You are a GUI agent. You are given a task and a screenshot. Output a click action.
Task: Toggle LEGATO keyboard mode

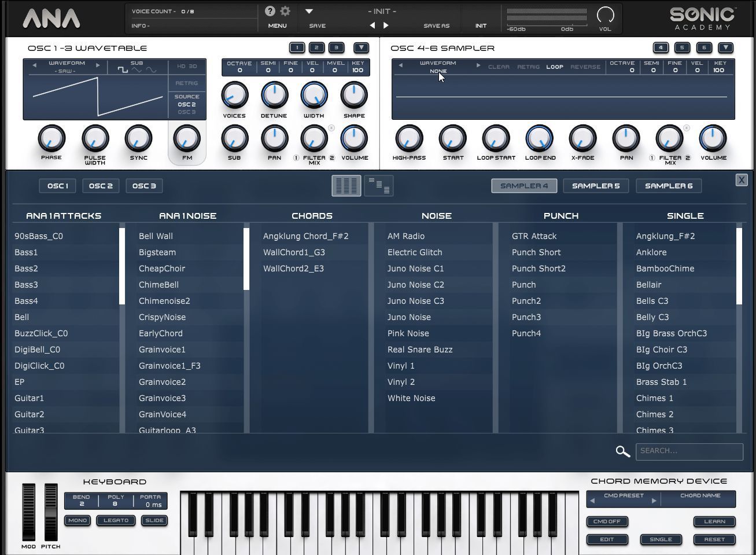[116, 520]
